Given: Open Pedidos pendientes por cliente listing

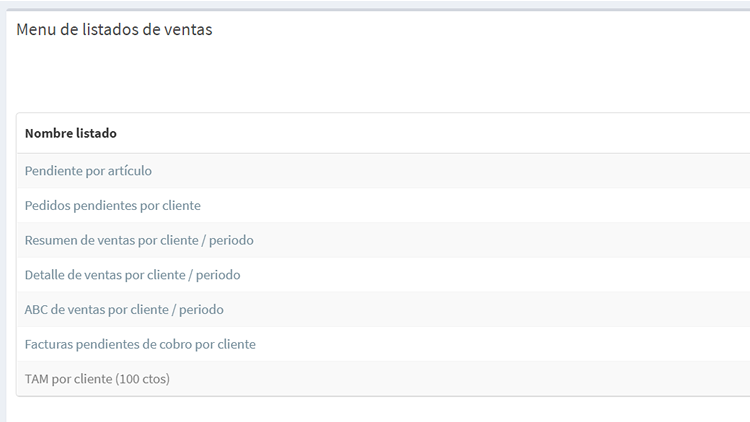Looking at the screenshot, I should (x=112, y=206).
